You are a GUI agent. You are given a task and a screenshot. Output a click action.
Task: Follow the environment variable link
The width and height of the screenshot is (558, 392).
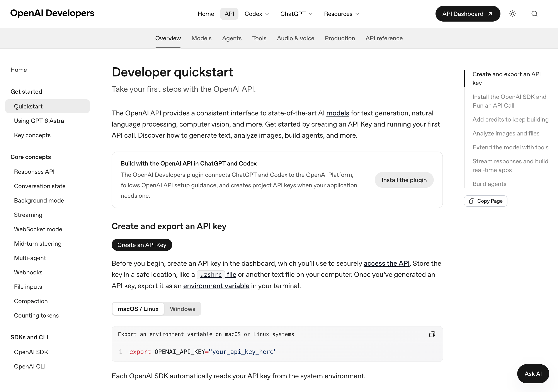tap(216, 286)
